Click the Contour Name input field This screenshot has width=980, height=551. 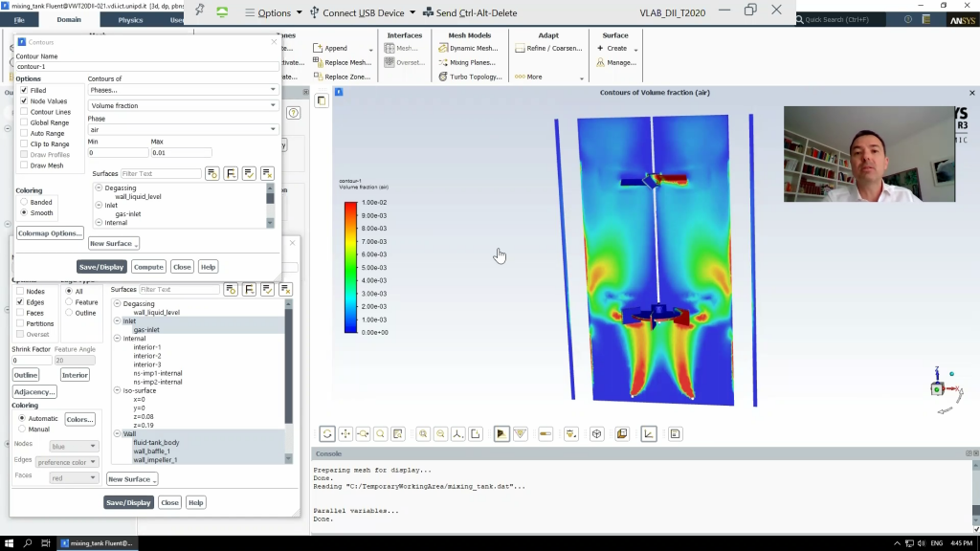click(144, 67)
